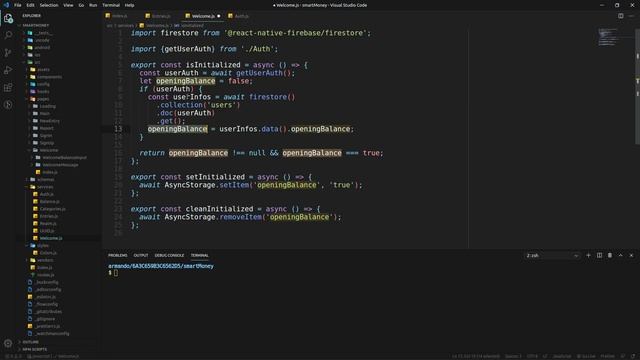Open the Go menu
The height and width of the screenshot is (360, 640).
coord(81,5)
